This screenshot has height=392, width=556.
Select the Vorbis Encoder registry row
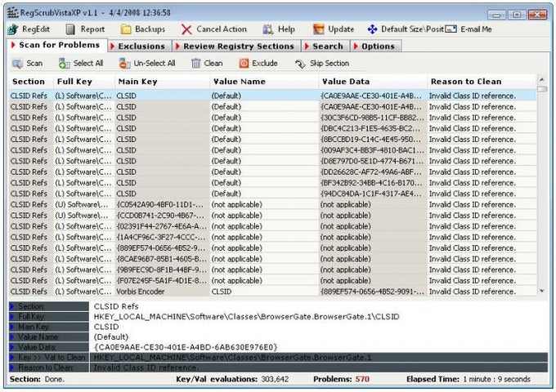(272, 292)
